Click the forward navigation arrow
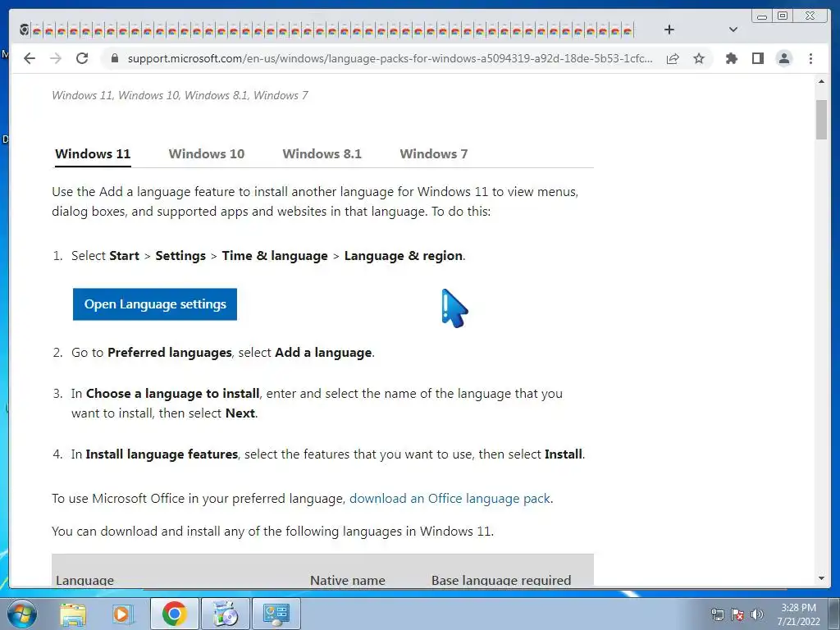Screen dimensions: 840x630 (x=56, y=58)
